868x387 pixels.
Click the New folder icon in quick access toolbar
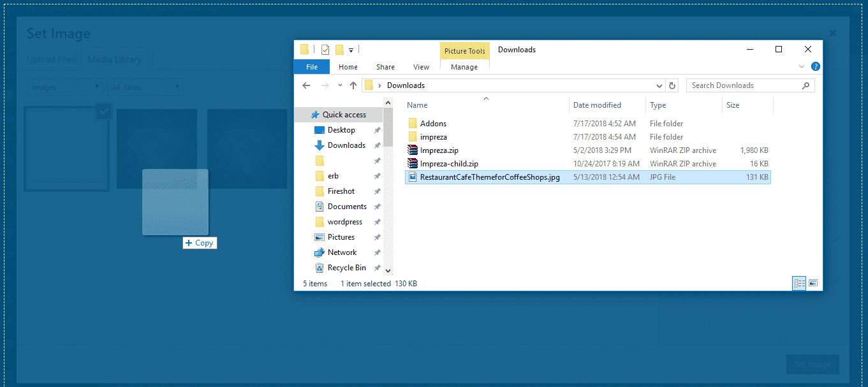click(339, 50)
